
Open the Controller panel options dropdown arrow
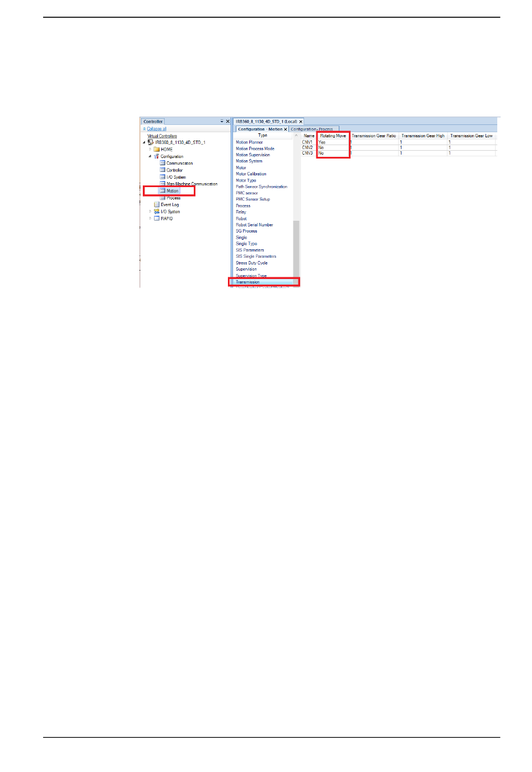222,122
